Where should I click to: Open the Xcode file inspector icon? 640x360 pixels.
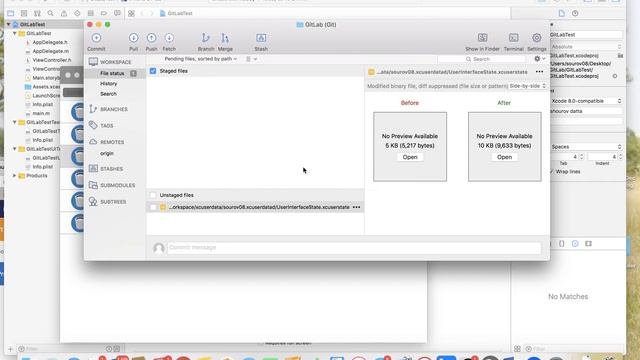[562, 13]
